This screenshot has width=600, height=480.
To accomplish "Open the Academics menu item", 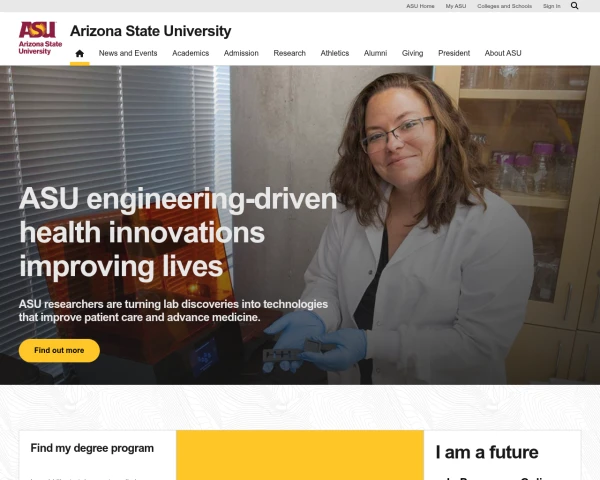I will (191, 53).
